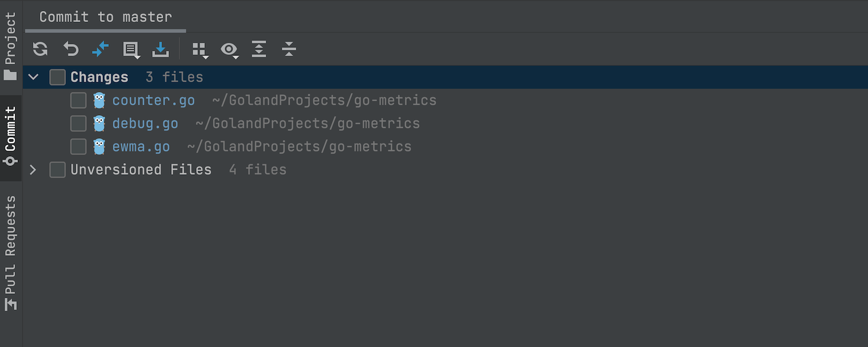Open the Changelists toolbar icon

(131, 50)
